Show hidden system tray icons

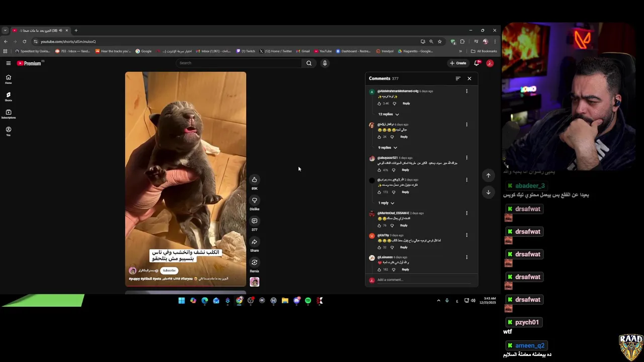[438, 301]
